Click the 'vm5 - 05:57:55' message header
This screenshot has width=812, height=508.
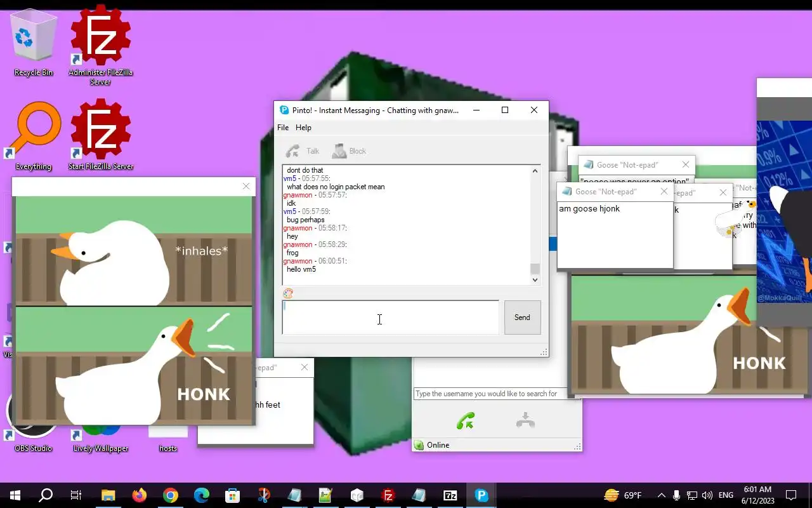(306, 178)
